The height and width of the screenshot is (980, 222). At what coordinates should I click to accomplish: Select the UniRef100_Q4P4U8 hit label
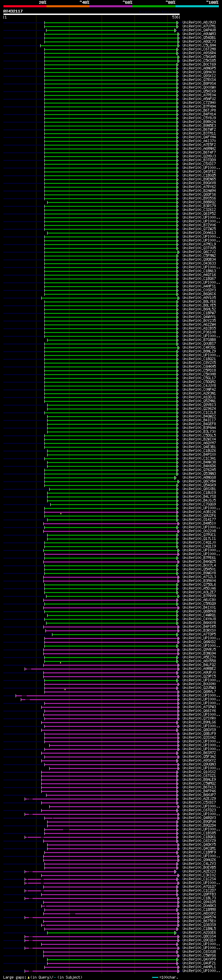pyautogui.click(x=199, y=30)
